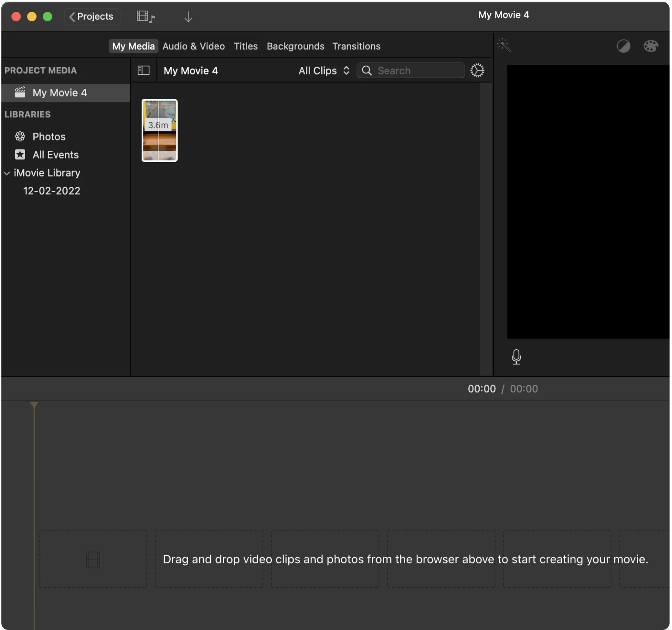
Task: Collapse the iMovie Library disclosure triangle
Action: [x=7, y=173]
